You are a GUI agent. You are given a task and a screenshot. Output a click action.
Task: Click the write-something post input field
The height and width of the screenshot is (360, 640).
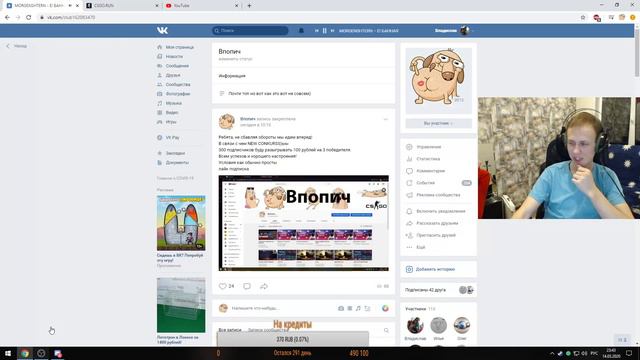pos(282,309)
